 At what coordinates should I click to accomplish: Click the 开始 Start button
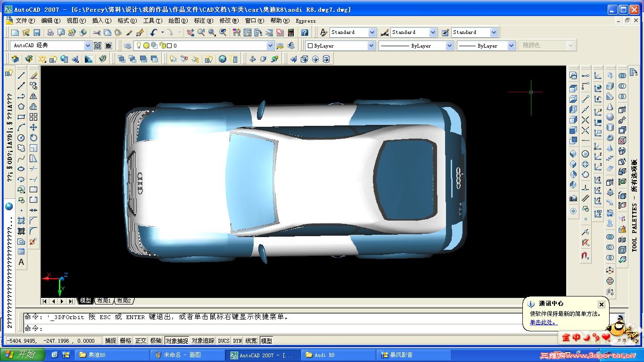[23, 355]
